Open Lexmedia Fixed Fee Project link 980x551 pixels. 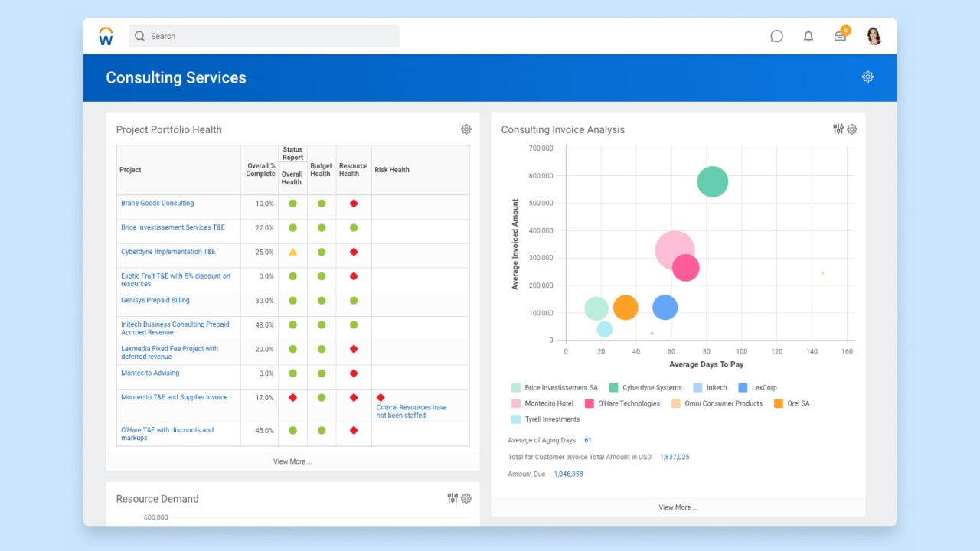coord(169,353)
